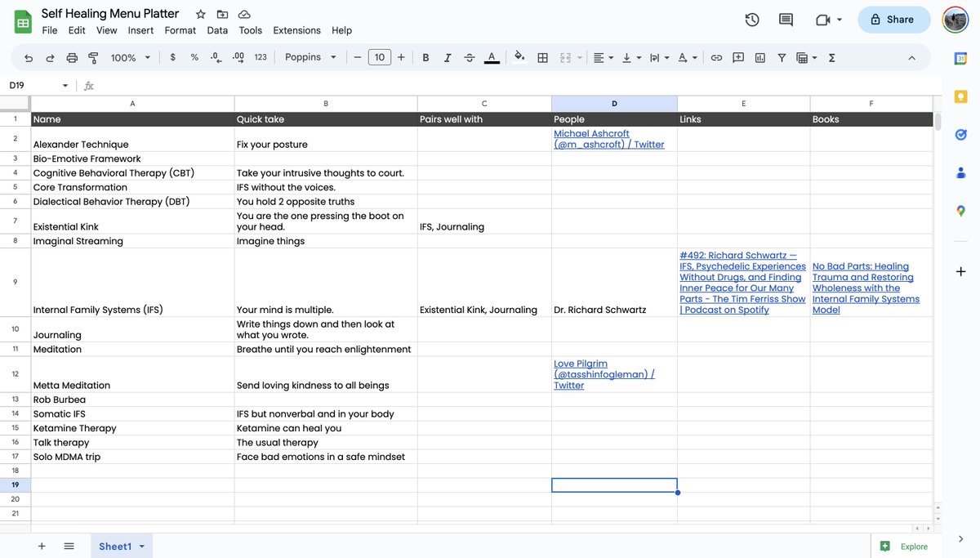Get add-ons plus icon in side panel
This screenshot has width=980, height=558.
click(x=960, y=271)
